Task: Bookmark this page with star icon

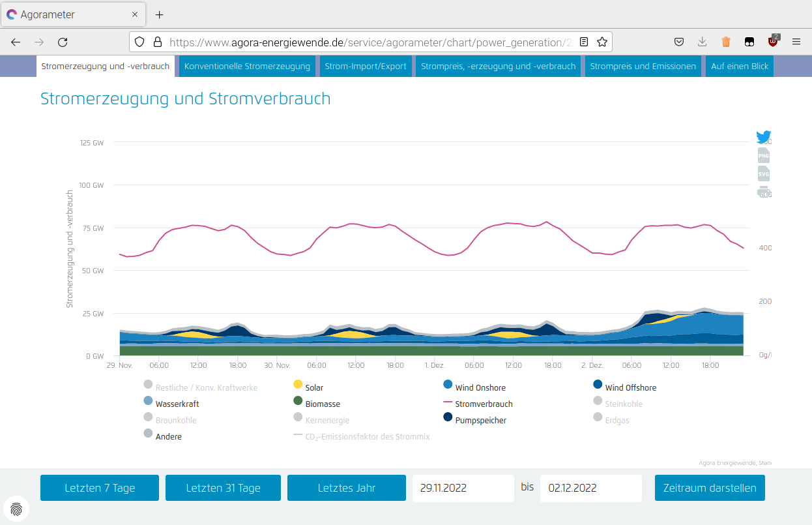Action: [602, 42]
